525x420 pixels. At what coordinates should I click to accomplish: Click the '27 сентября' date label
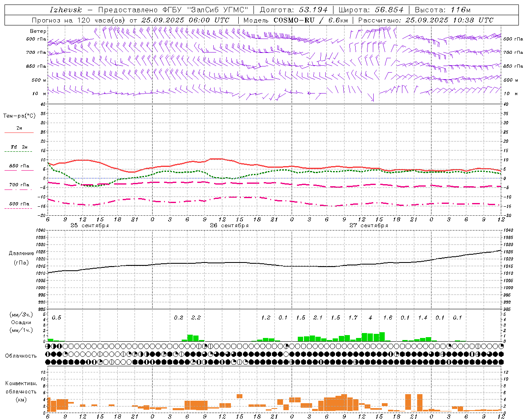click(x=369, y=226)
